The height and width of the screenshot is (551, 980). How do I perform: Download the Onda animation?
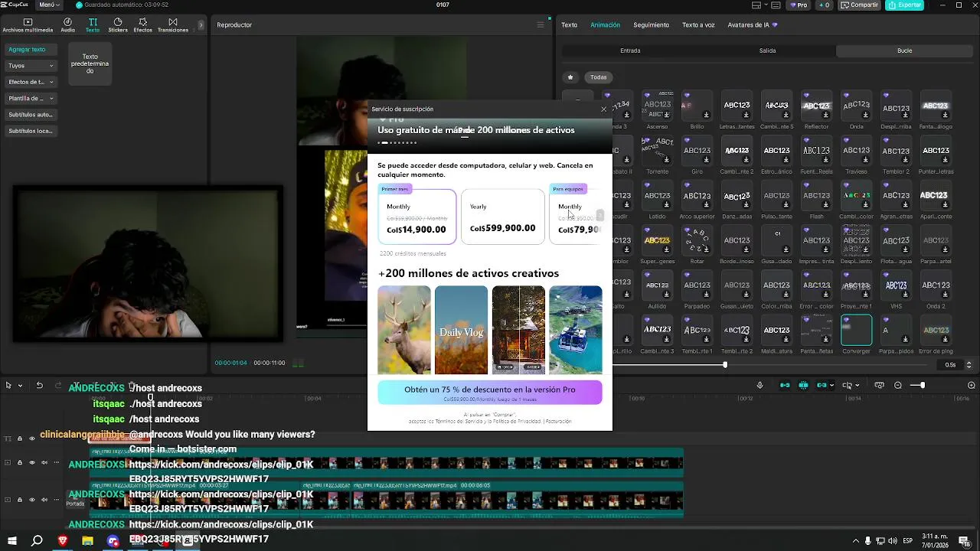pos(866,116)
